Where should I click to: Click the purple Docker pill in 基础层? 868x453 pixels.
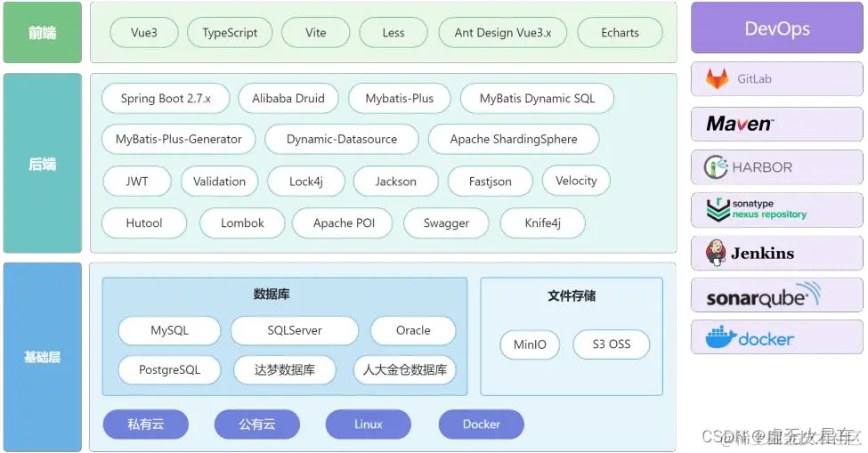coord(481,425)
